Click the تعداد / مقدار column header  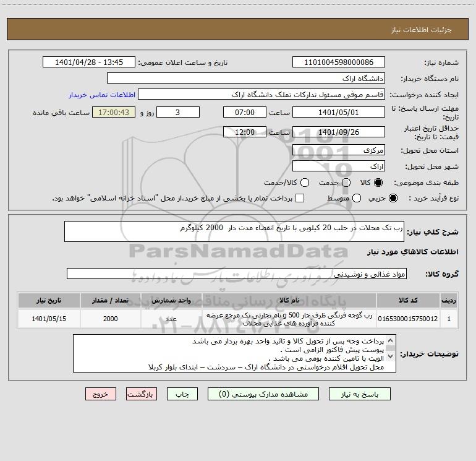(x=110, y=300)
